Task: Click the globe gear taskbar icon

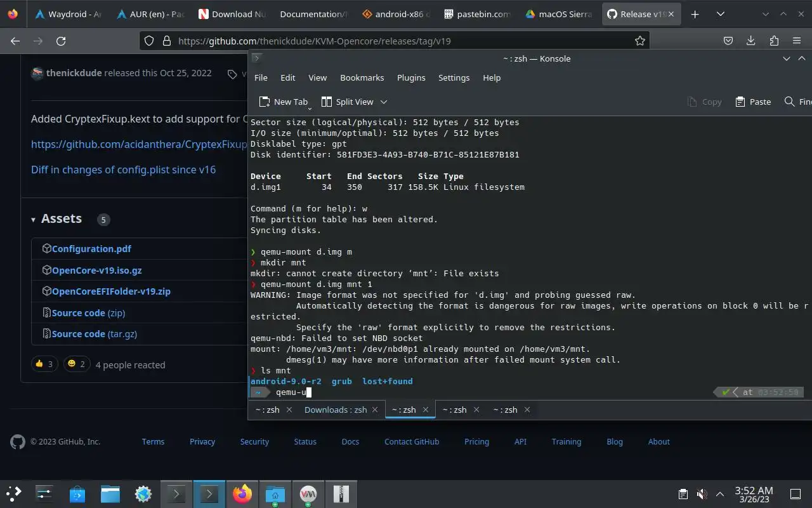Action: pyautogui.click(x=143, y=493)
